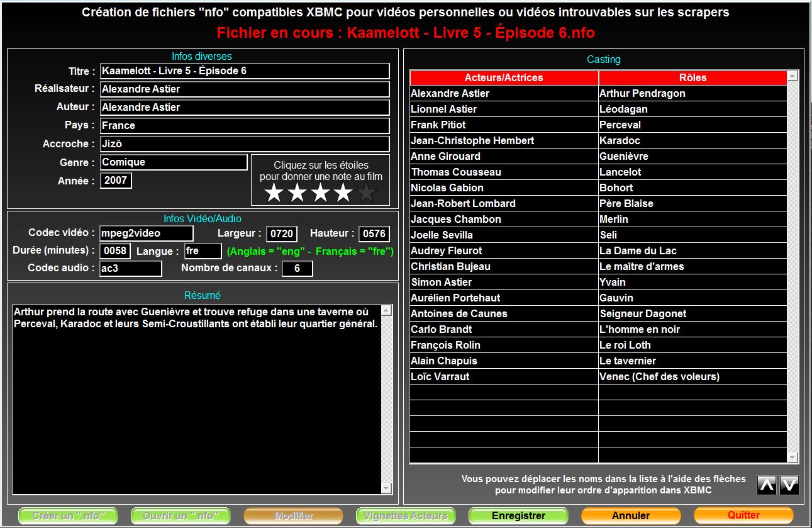Screen dimensions: 812x528
Task: Click the Titre input field
Action: [244, 71]
